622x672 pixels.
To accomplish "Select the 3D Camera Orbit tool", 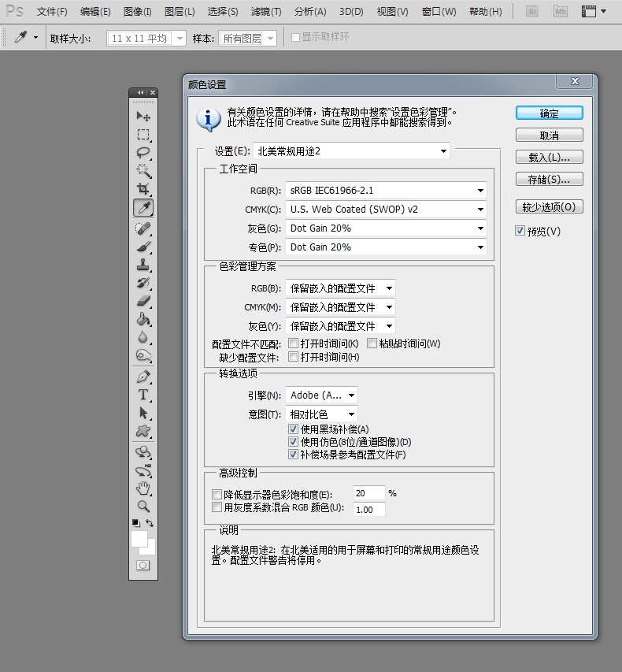I will pyautogui.click(x=143, y=470).
